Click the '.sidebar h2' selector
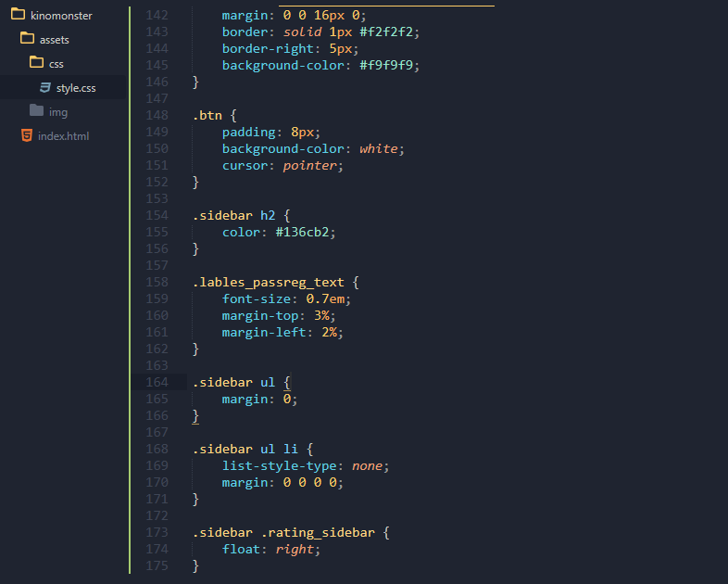Image resolution: width=728 pixels, height=584 pixels. 234,216
